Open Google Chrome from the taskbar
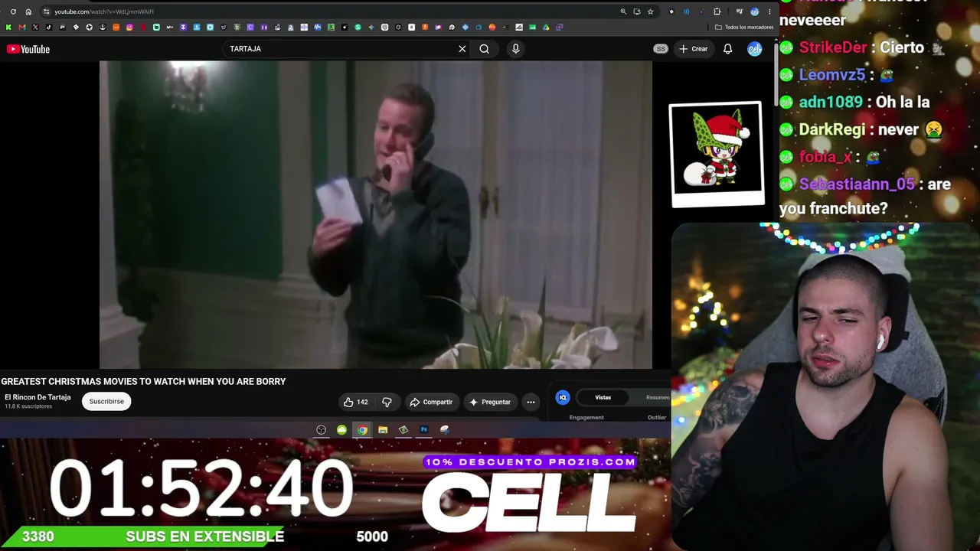The image size is (980, 551). click(362, 430)
